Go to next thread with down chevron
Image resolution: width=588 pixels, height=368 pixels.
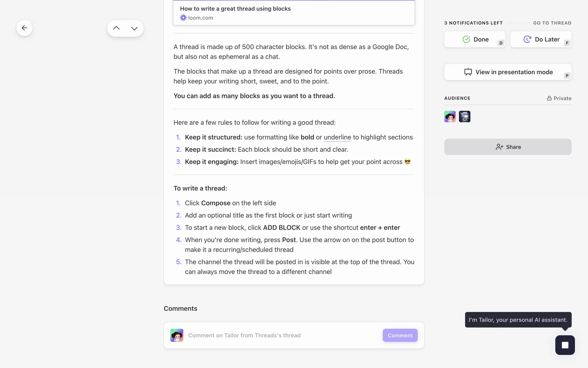(x=134, y=28)
